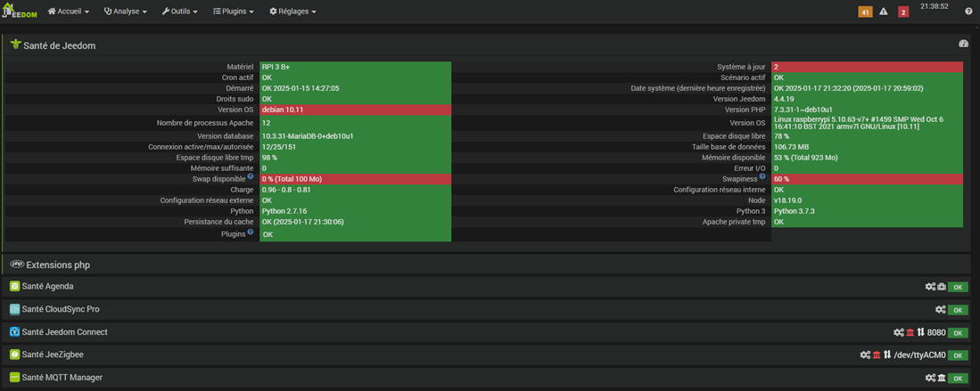Image resolution: width=980 pixels, height=391 pixels.
Task: Open the help question mark icon
Action: pyautogui.click(x=968, y=12)
